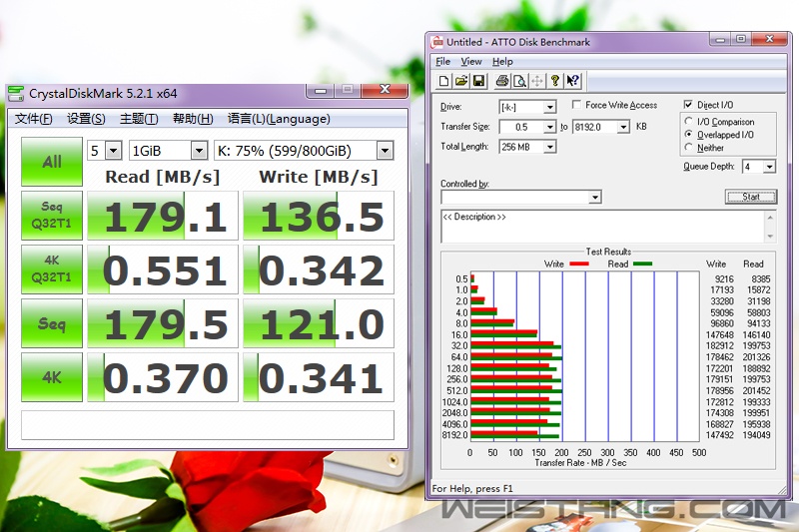Viewport: 799px width, 532px height.
Task: Click the move crosshair icon in ATTO toolbar
Action: [537, 81]
